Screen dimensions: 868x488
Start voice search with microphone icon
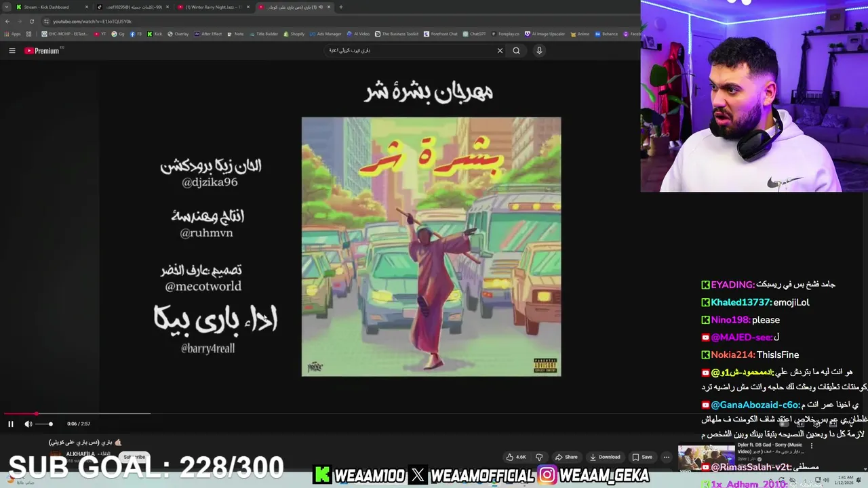[539, 50]
